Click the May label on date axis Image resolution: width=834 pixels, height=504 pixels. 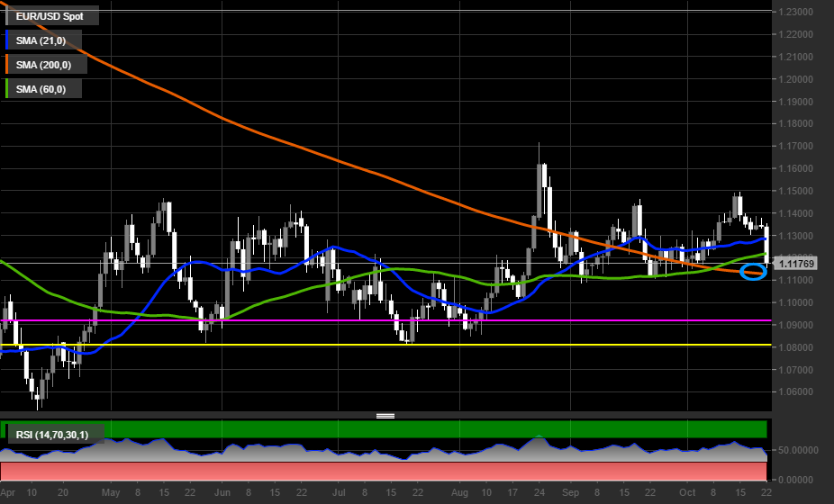111,493
